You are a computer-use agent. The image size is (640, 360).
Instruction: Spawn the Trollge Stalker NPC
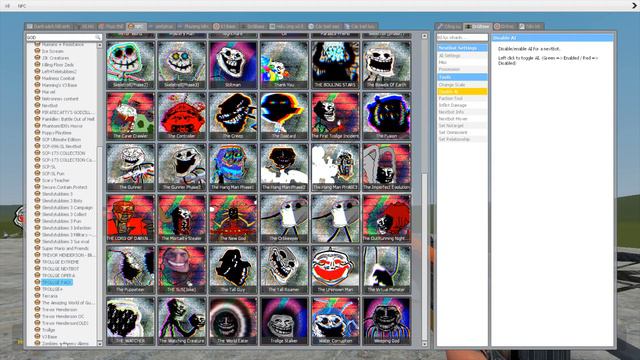(284, 321)
